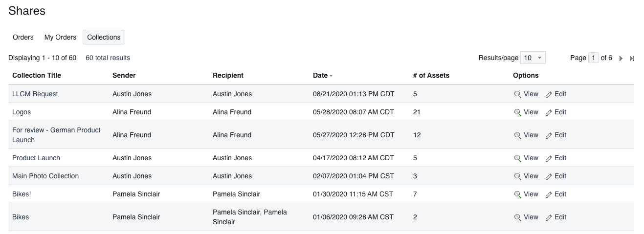The image size is (644, 234).
Task: Open the LLCM Request collection link
Action: pyautogui.click(x=35, y=94)
